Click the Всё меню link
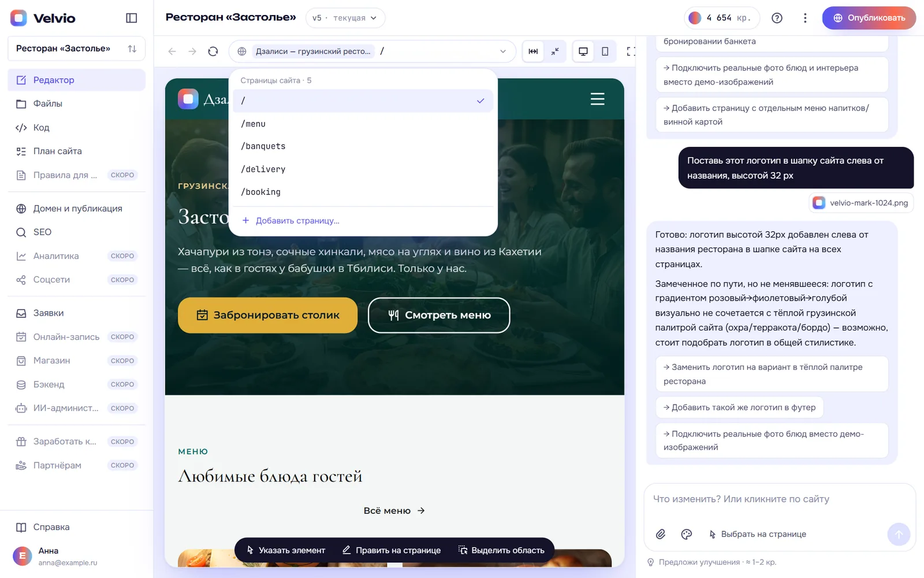The height and width of the screenshot is (578, 924). [x=394, y=511]
